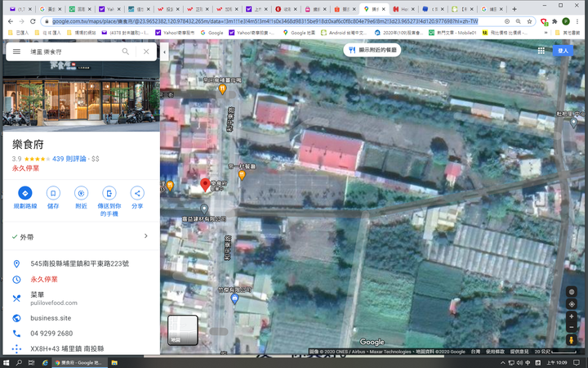The width and height of the screenshot is (588, 368).
Task: Click the 台灣 region link
Action: 475,352
